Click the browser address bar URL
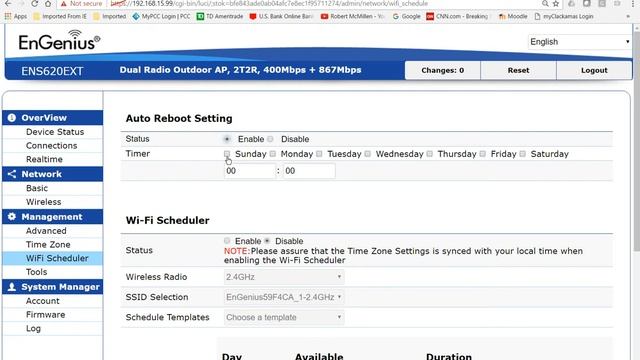The image size is (640, 360). (x=269, y=4)
